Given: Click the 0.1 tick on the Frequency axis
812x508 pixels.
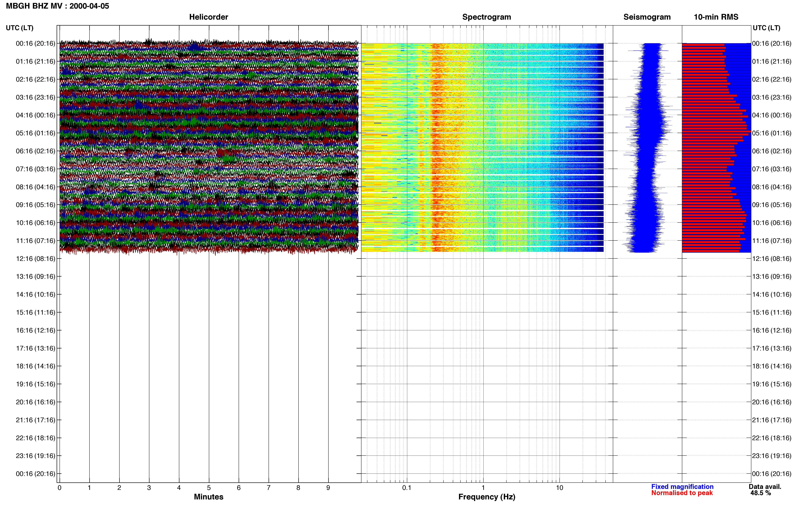Looking at the screenshot, I should point(407,488).
